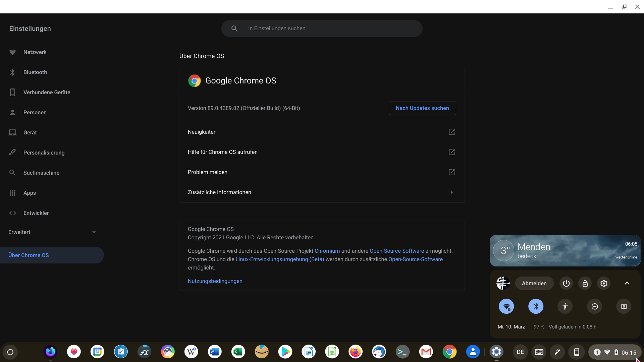Screen dimensions: 644x362
Task: Toggle do-not-disturb button
Action: coord(595,306)
